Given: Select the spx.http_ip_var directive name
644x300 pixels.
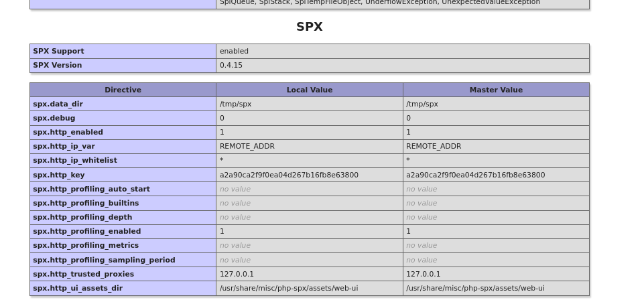Looking at the screenshot, I should tap(64, 146).
